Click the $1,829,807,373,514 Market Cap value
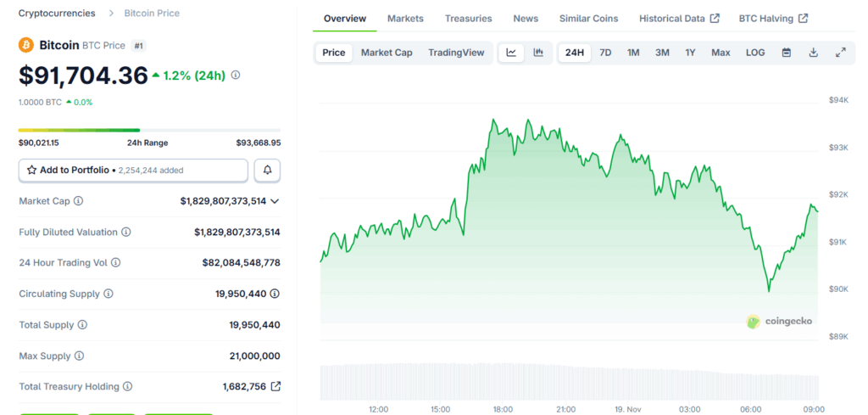The width and height of the screenshot is (868, 415). point(223,201)
